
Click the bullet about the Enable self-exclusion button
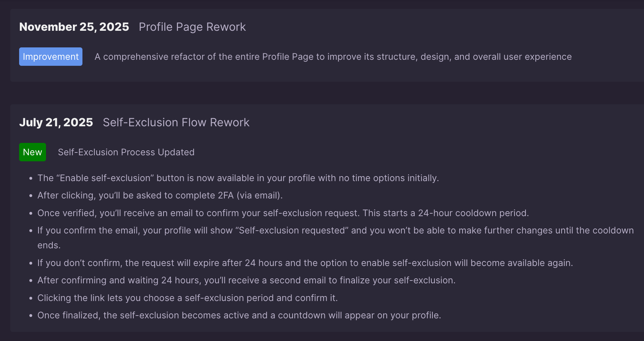click(x=238, y=178)
